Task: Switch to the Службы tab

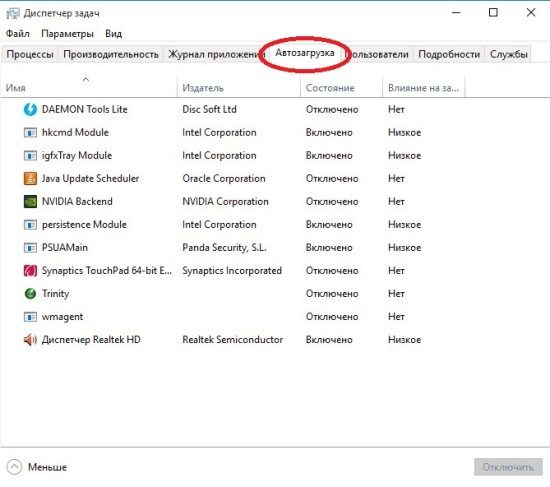Action: click(509, 54)
